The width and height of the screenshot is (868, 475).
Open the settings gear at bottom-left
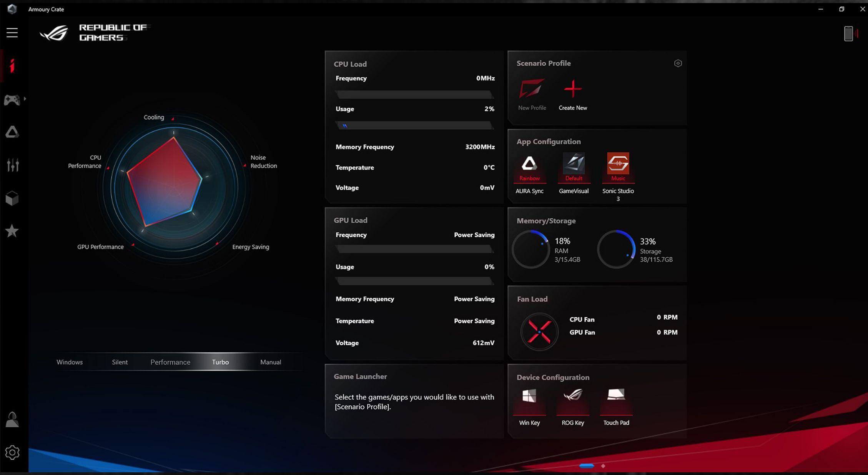[x=12, y=452]
